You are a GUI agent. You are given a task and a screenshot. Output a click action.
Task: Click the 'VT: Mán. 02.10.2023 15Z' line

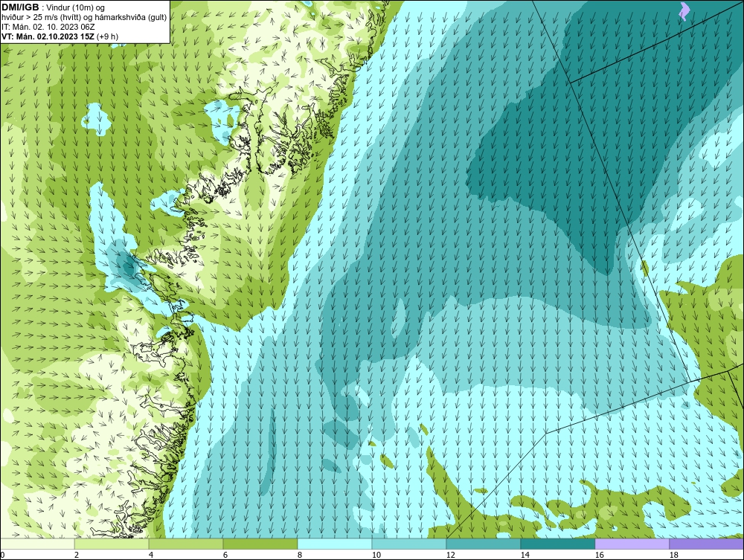pos(48,36)
